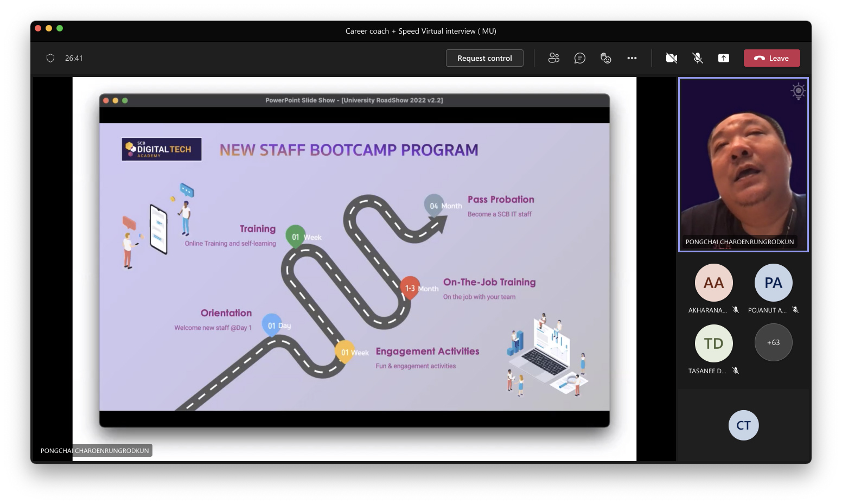Click the green fullscreen window button
The width and height of the screenshot is (842, 504).
pyautogui.click(x=60, y=28)
